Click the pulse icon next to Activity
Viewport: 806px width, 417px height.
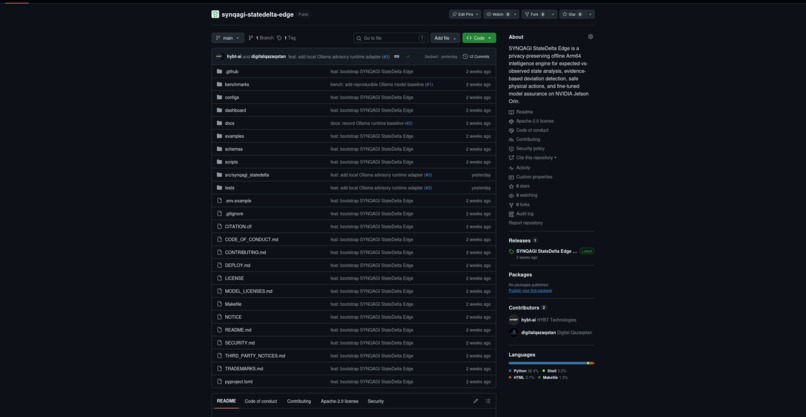pyautogui.click(x=511, y=168)
